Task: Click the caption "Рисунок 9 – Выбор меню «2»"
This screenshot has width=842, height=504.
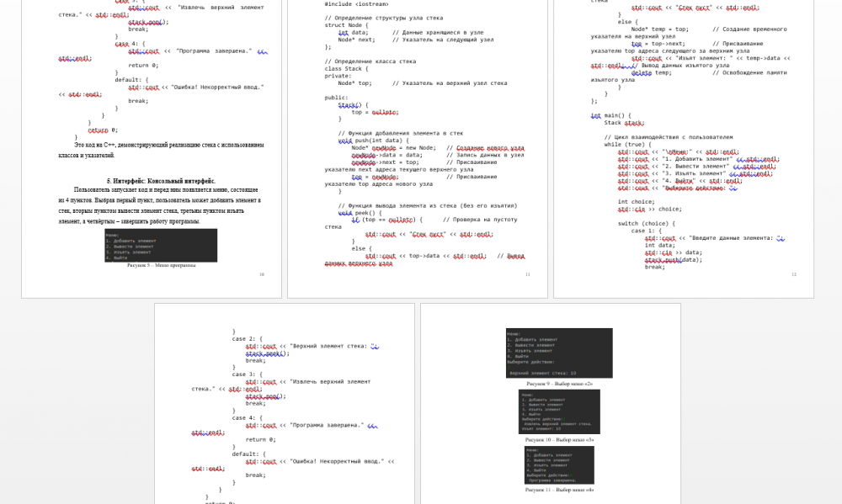Action: 559,384
